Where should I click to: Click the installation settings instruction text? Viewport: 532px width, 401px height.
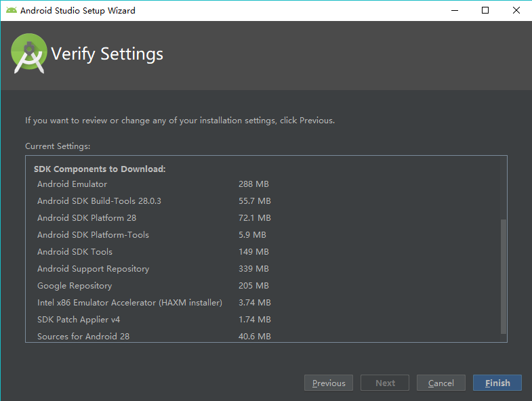(180, 121)
